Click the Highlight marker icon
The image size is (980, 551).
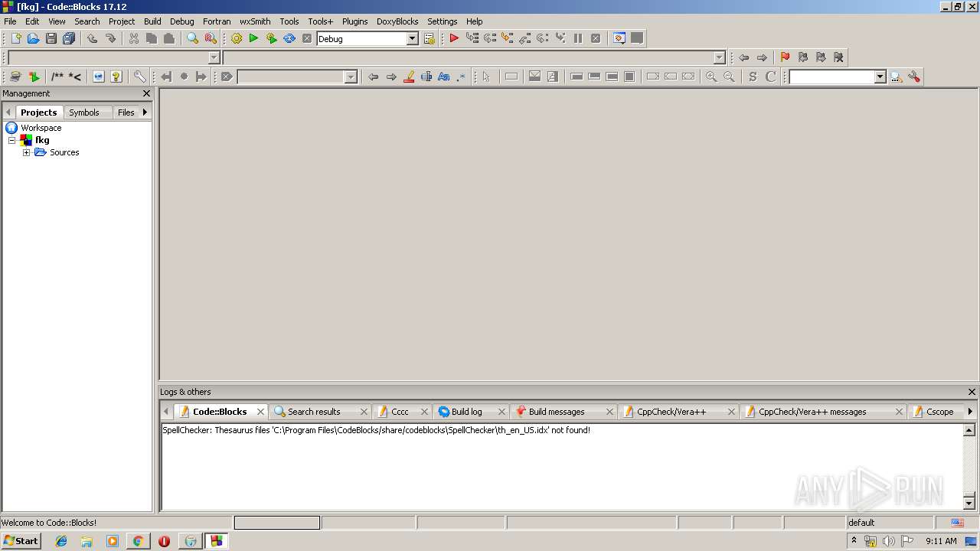click(x=409, y=77)
